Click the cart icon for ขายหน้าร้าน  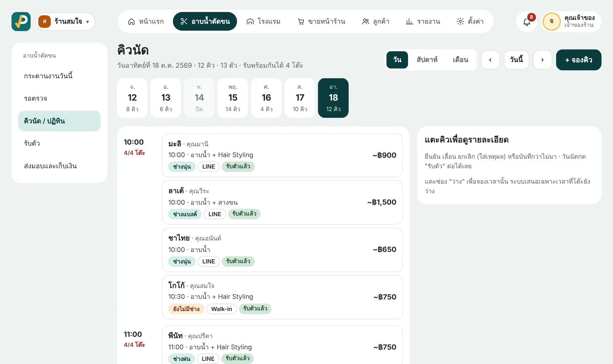(x=301, y=21)
